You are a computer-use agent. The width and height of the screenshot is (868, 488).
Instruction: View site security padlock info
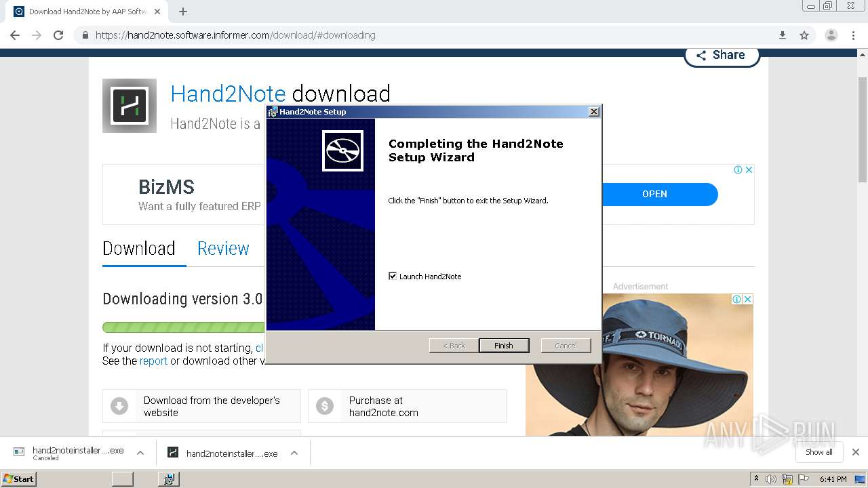85,35
